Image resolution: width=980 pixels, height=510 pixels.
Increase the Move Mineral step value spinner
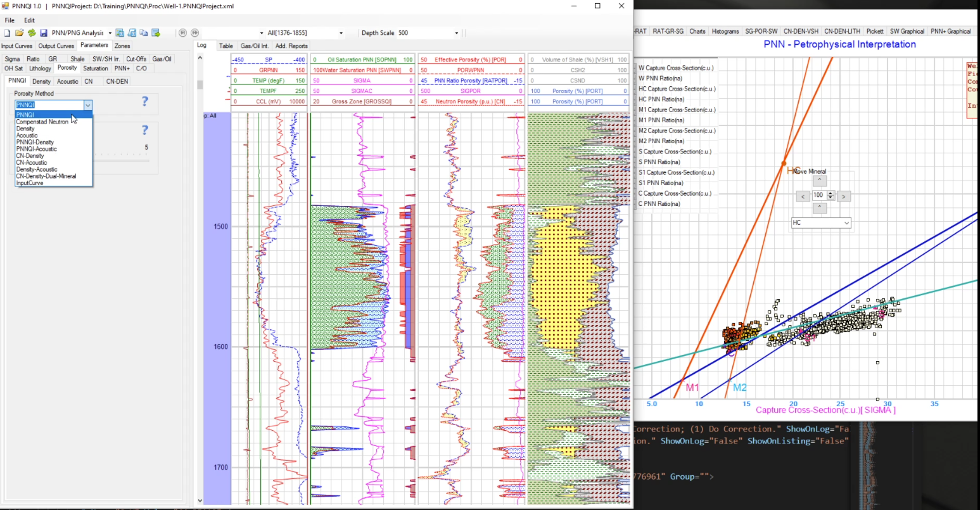click(831, 193)
